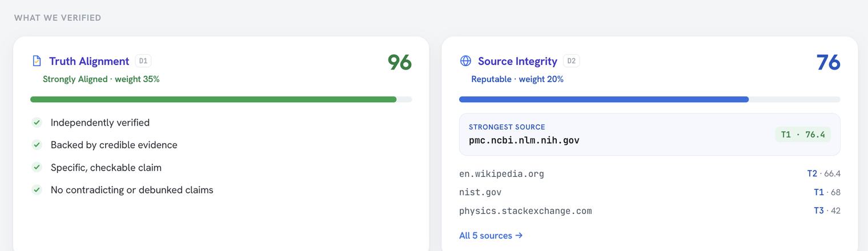Click the Strongly Aligned · weight 35% label

pyautogui.click(x=101, y=79)
